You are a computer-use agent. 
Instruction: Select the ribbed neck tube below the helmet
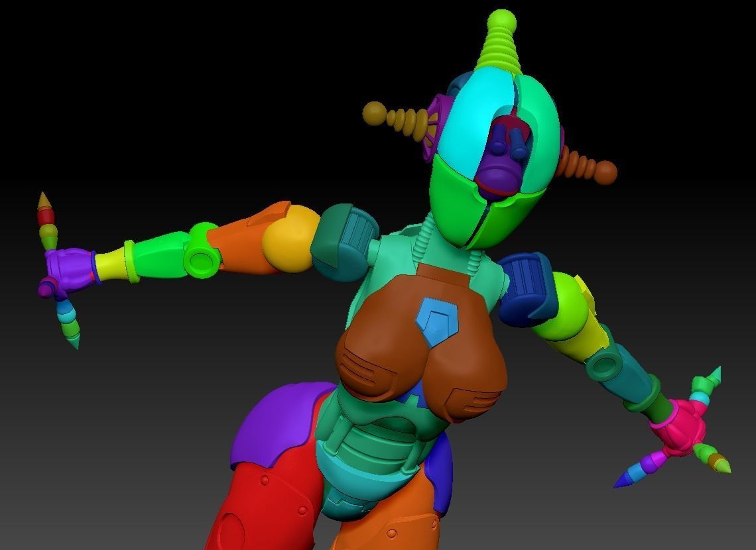[x=423, y=237]
